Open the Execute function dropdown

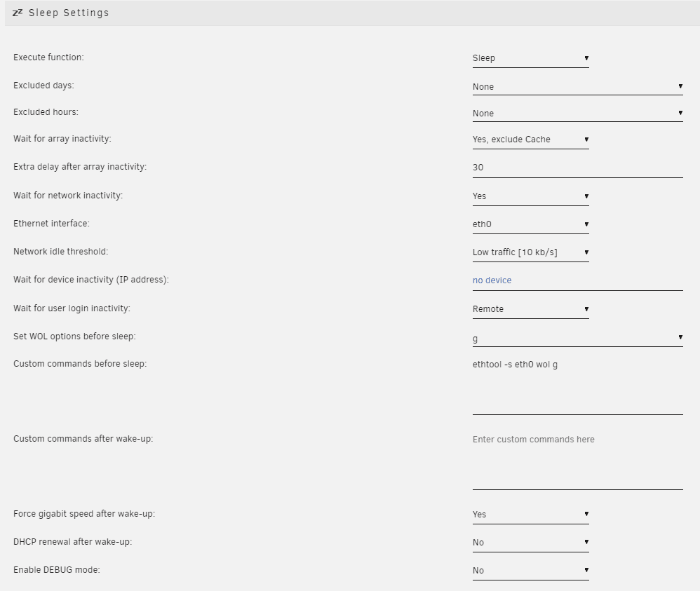click(531, 58)
